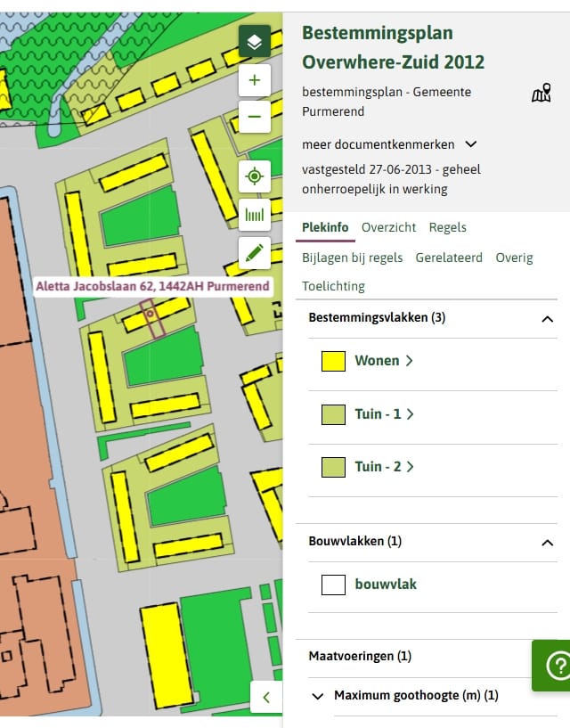Collapse side panel with arrow button
Viewport: 570px width, 728px height.
(x=266, y=696)
